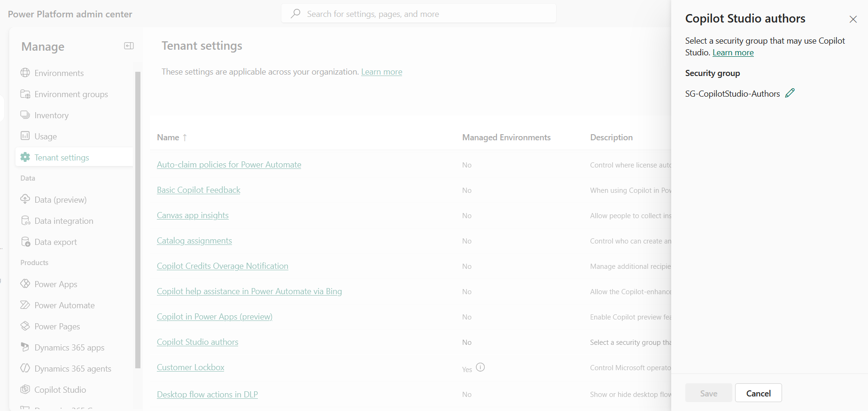Screen dimensions: 868x411
Task: Open the Copilot Studio authors setting link
Action: pos(198,342)
